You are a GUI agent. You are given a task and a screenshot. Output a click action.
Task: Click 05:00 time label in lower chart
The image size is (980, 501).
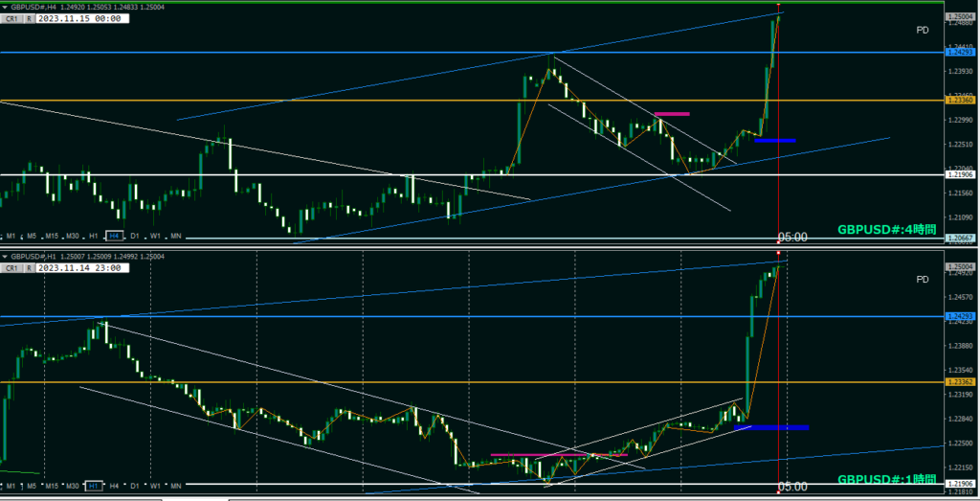(791, 487)
